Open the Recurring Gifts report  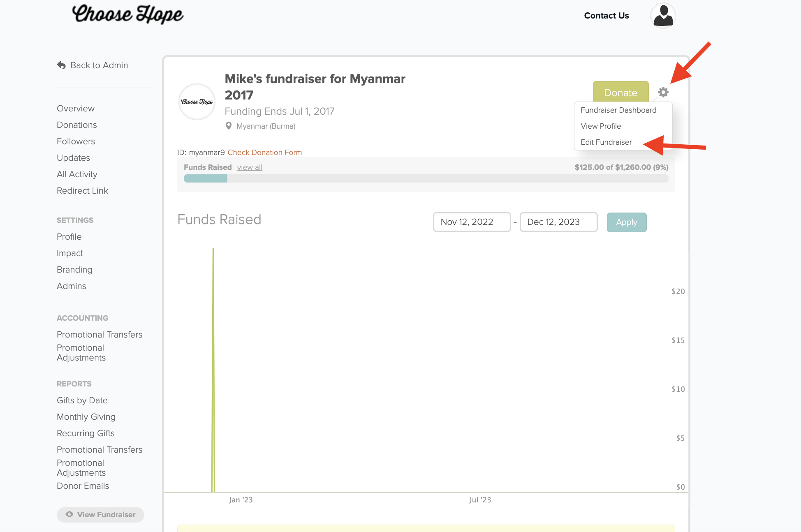click(86, 433)
